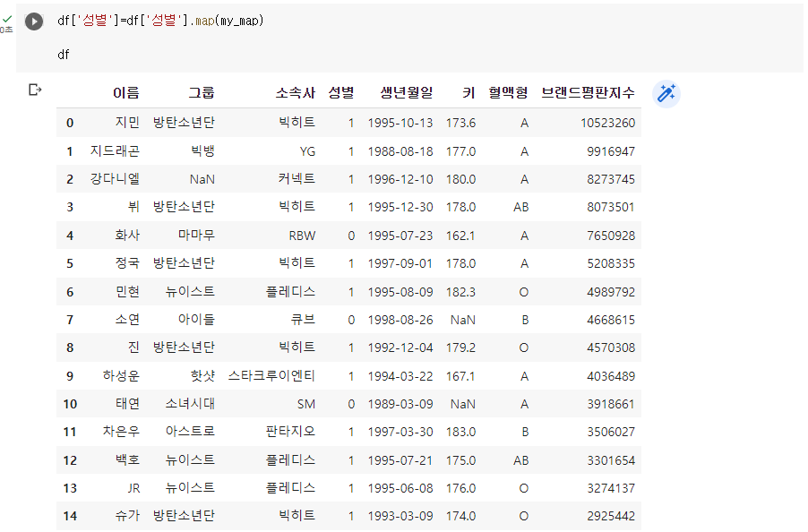Click the group cell '소녀시대'
The width and height of the screenshot is (808, 532).
190,403
